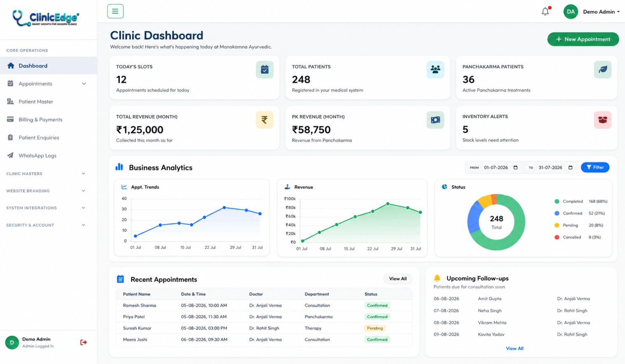Click the ₹1,25,000 revenue value

139,130
